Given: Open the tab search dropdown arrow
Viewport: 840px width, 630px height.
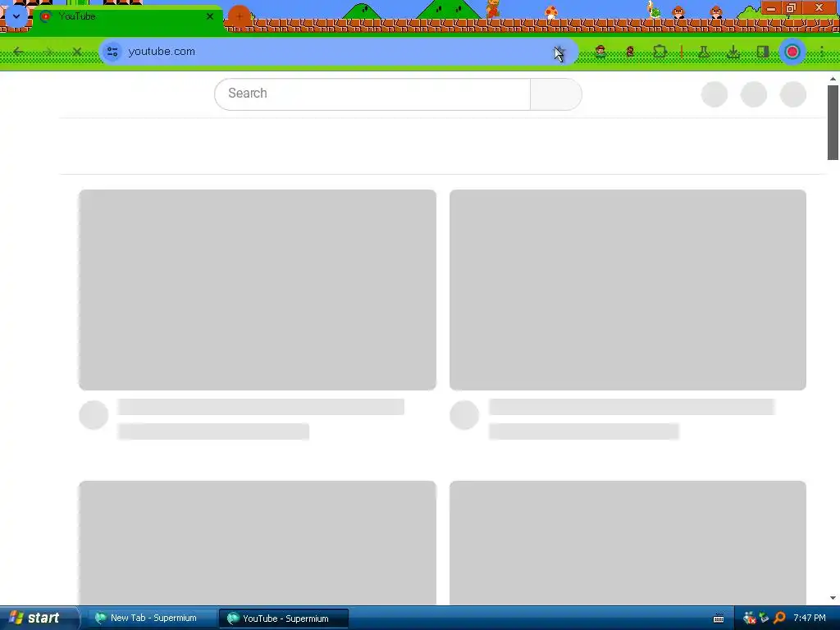Looking at the screenshot, I should pyautogui.click(x=16, y=16).
